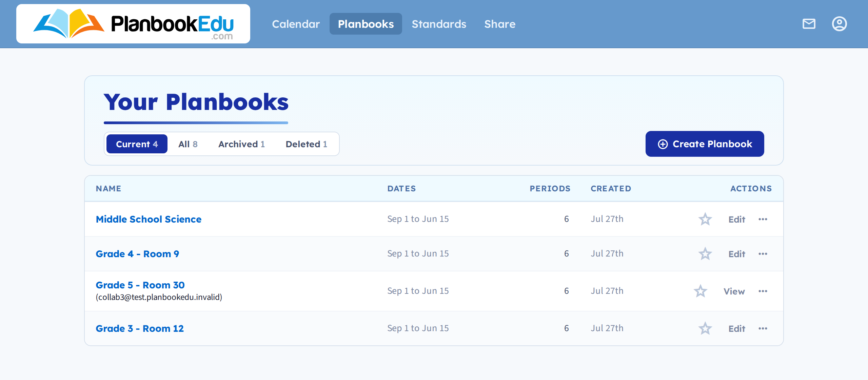Screen dimensions: 868x380
Task: Go to the Calendar nav item
Action: pyautogui.click(x=296, y=24)
